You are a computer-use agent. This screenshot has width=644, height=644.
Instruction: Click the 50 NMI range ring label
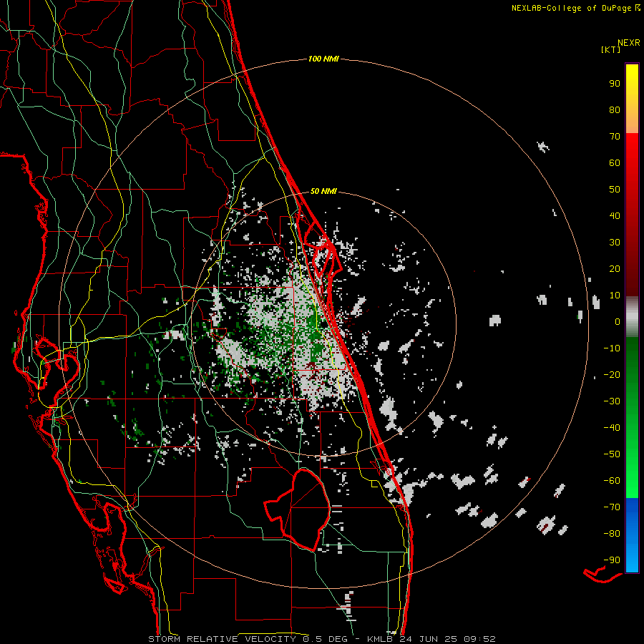pyautogui.click(x=323, y=191)
